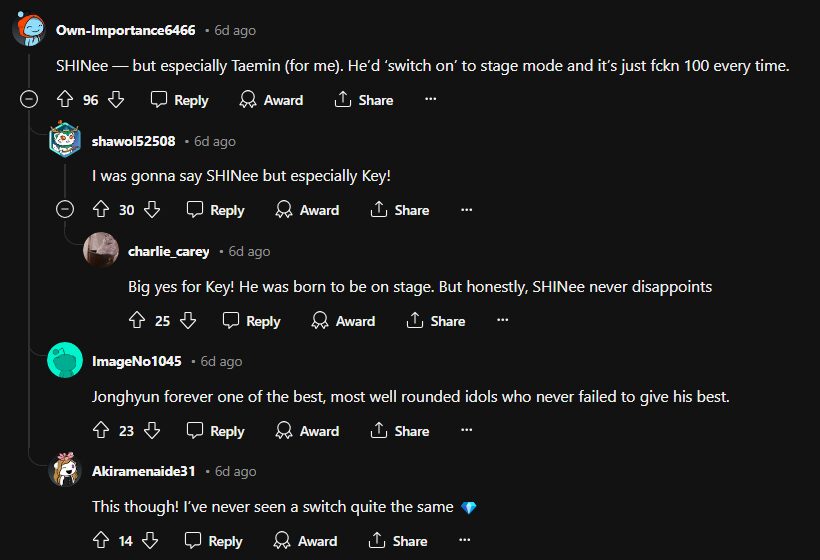Image resolution: width=820 pixels, height=560 pixels.
Task: Click charlie_carey's avatar thumbnail
Action: point(101,250)
